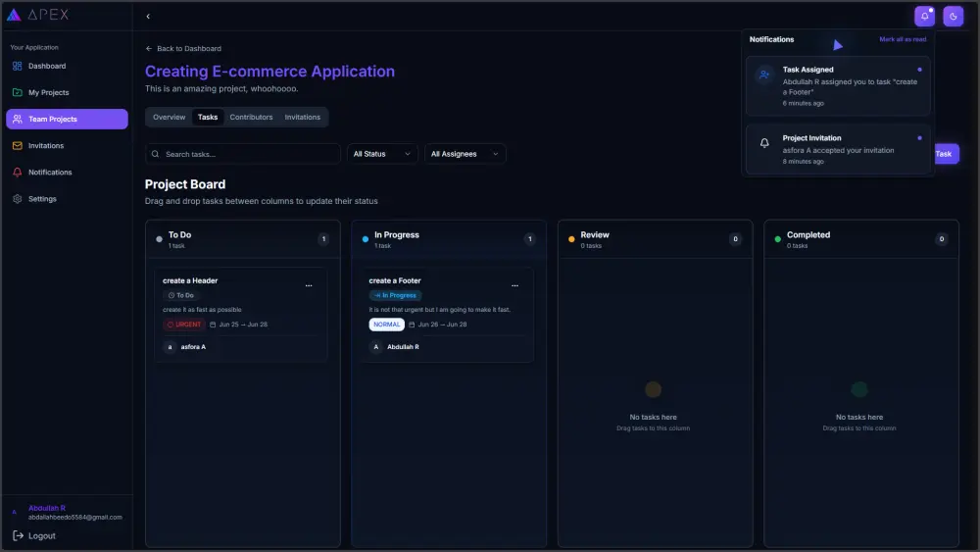Open the All Assignees dropdown
The height and width of the screenshot is (552, 980).
pyautogui.click(x=465, y=154)
